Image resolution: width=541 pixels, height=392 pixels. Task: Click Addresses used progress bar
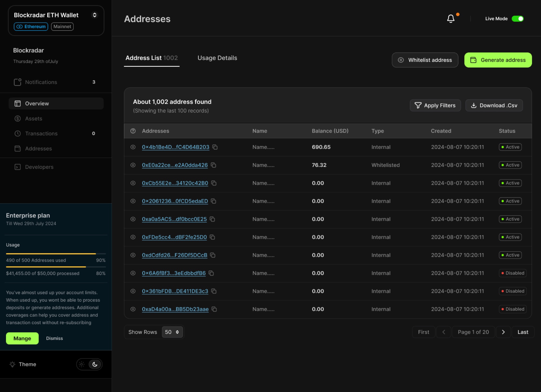[56, 254]
